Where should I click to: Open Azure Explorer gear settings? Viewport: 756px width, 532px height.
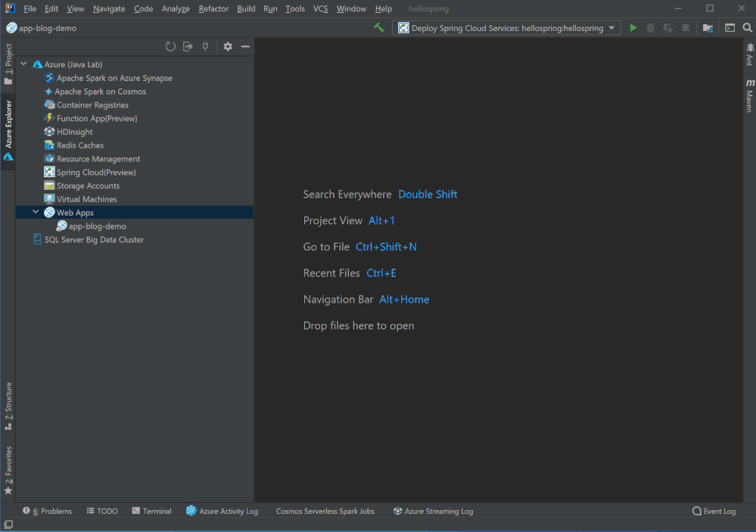pos(228,47)
